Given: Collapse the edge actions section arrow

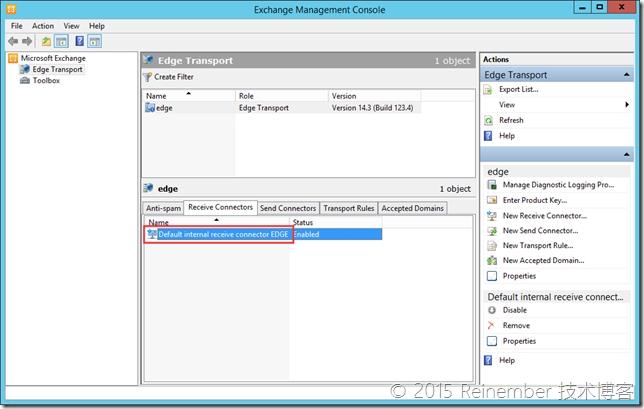Looking at the screenshot, I should click(626, 154).
